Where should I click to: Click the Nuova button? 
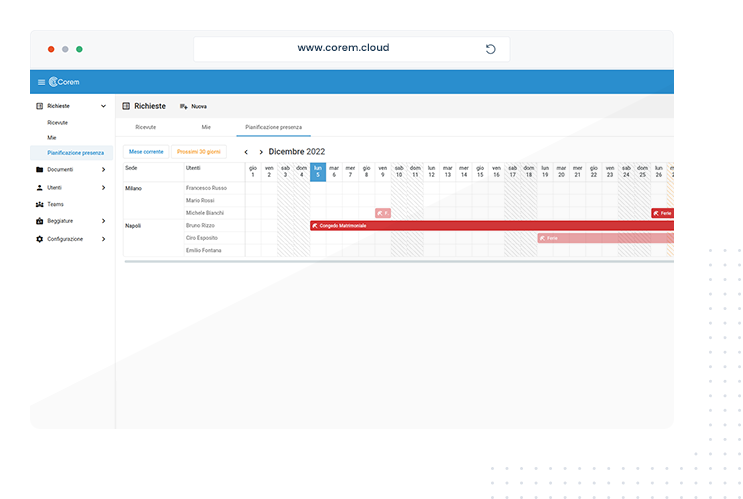tap(193, 107)
